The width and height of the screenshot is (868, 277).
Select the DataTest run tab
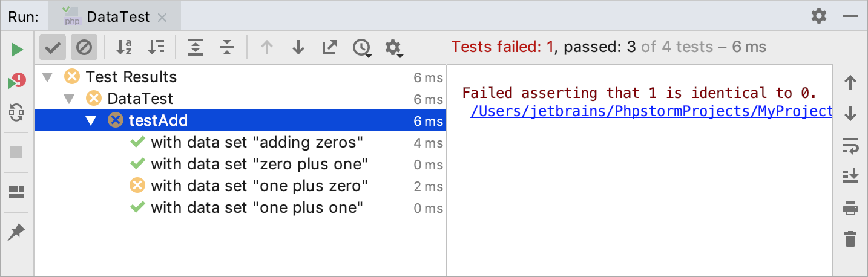115,17
